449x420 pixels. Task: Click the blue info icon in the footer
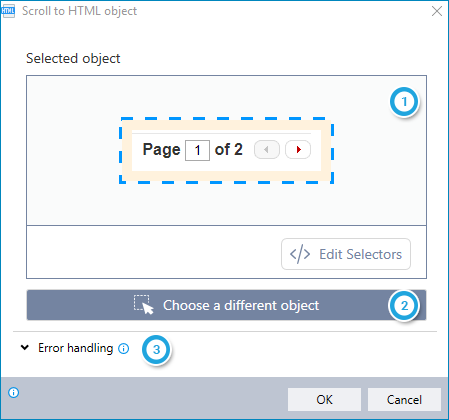14,393
